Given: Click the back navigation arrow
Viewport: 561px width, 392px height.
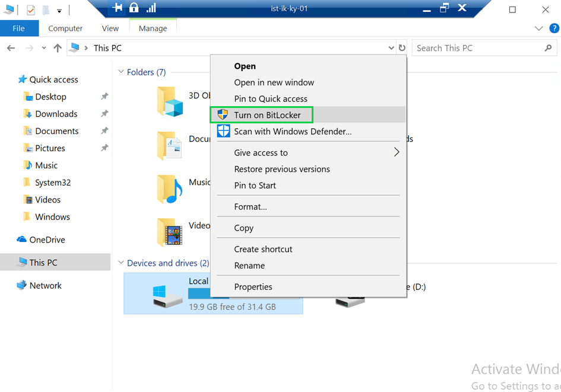Looking at the screenshot, I should [11, 48].
